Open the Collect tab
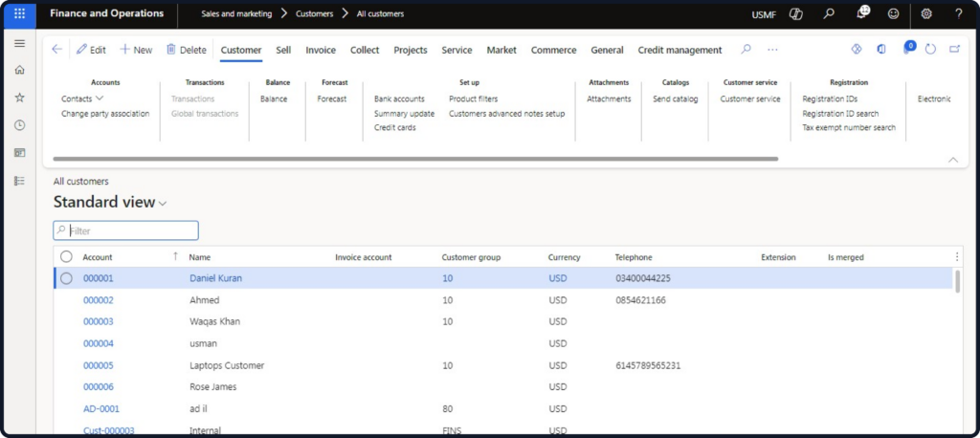Image resolution: width=980 pixels, height=438 pixels. pos(365,50)
